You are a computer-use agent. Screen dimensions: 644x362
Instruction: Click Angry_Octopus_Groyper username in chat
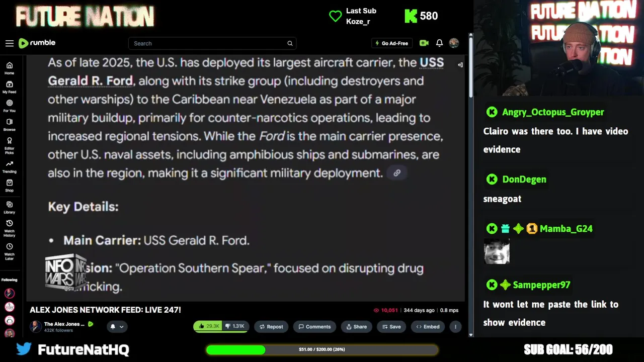pos(553,112)
